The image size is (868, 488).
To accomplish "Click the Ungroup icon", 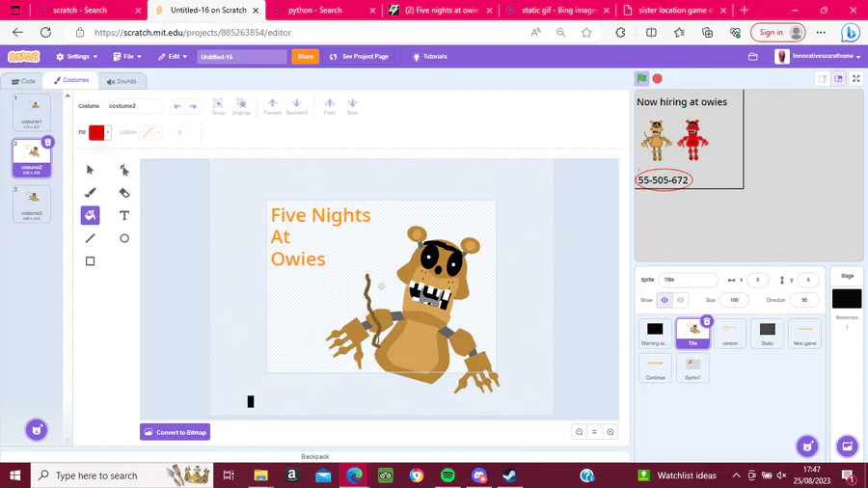I will [241, 106].
